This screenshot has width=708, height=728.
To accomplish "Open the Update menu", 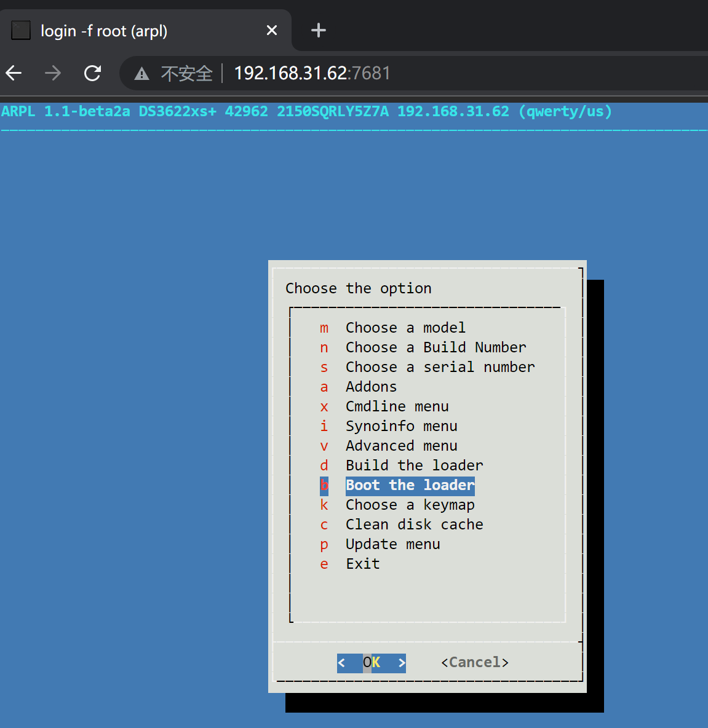I will tap(392, 544).
